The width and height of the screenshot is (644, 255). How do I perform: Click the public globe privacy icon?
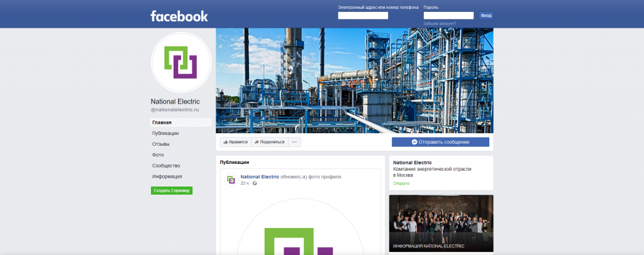coord(255,183)
